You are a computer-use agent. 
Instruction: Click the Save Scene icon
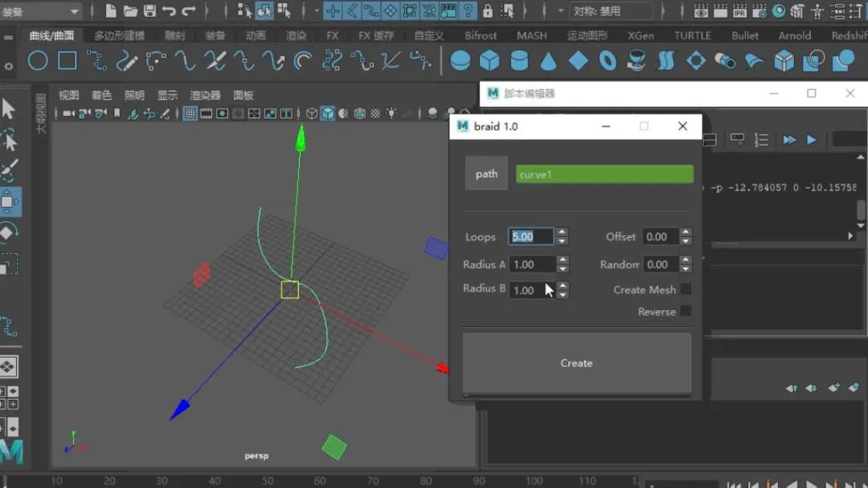point(150,10)
